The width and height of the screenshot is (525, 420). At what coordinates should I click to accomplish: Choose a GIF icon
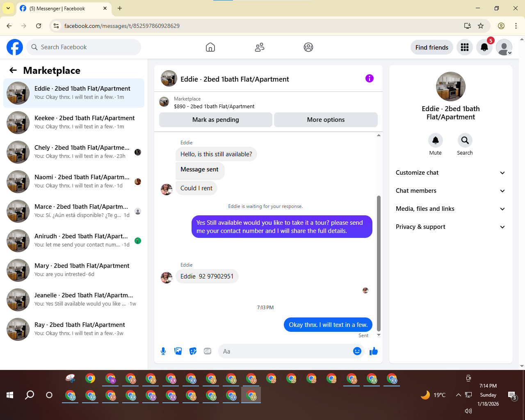(x=208, y=351)
